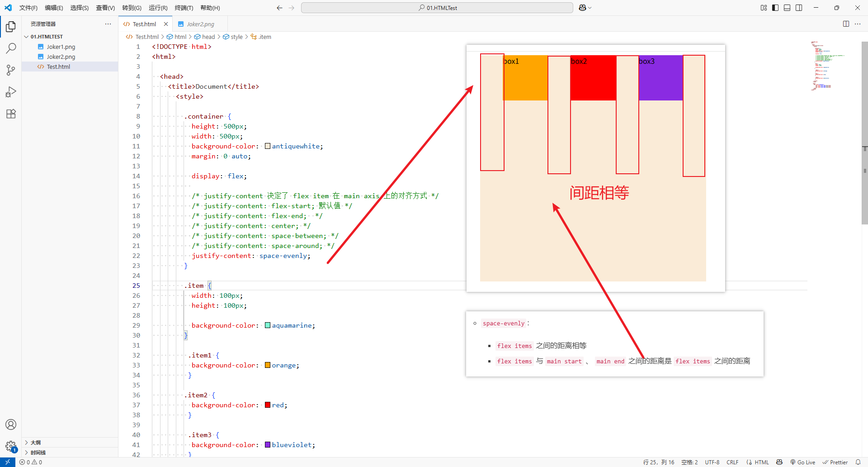Toggle the primary side bar
Screen dimensions: 868x467
tap(775, 8)
